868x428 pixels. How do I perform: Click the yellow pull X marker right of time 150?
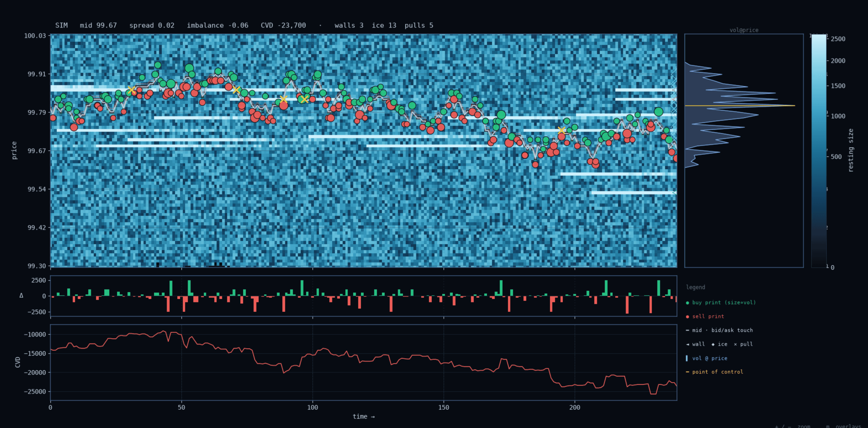pyautogui.click(x=561, y=130)
